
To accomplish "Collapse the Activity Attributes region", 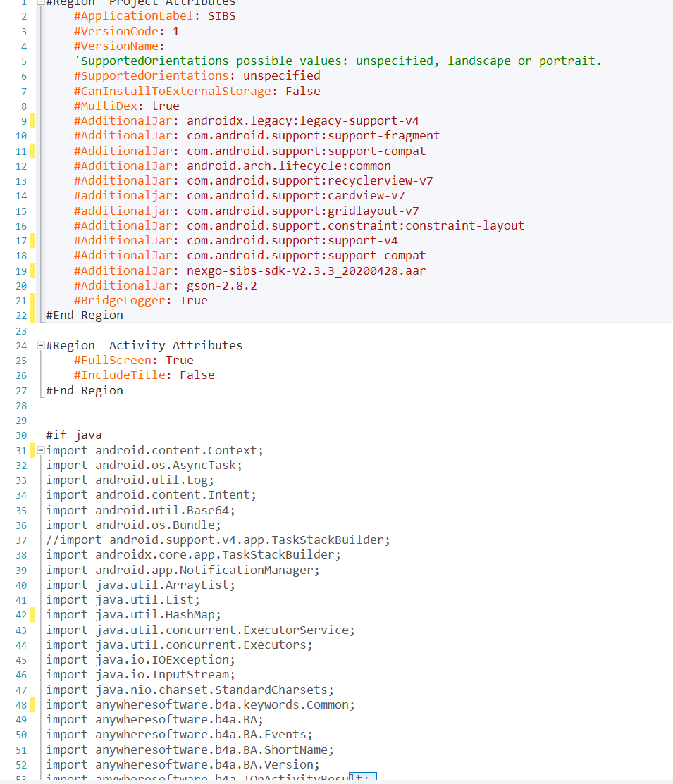I will click(40, 346).
